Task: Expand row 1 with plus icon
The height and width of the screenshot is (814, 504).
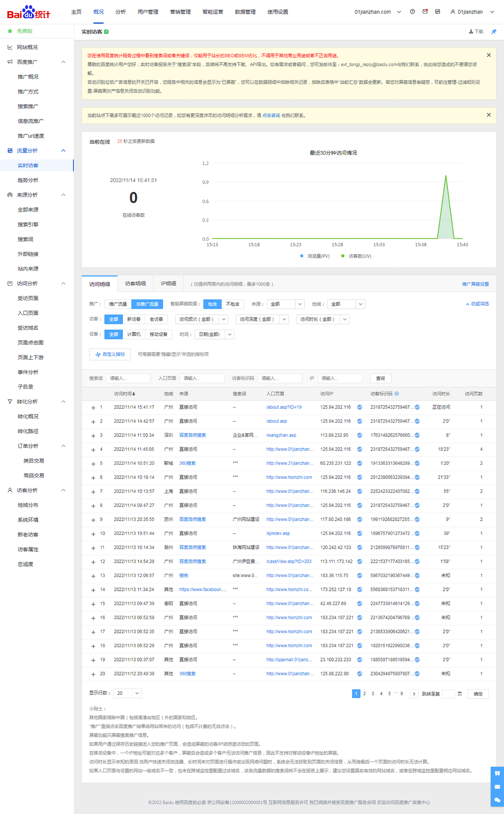Action: click(93, 408)
